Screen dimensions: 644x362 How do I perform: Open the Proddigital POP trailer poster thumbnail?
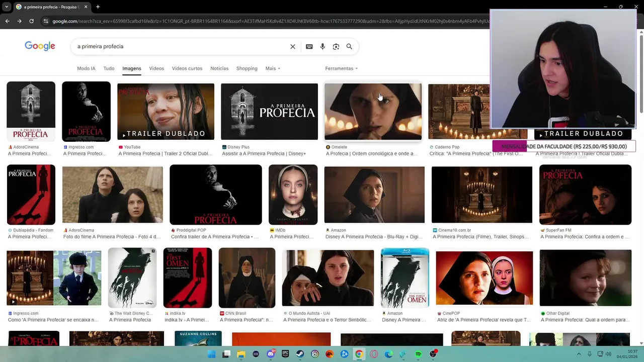[x=215, y=195]
